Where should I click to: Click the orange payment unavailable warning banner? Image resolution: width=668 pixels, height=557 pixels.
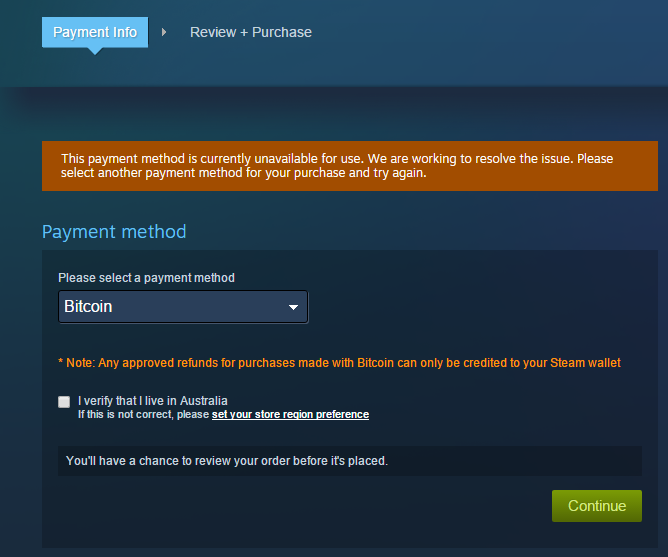pyautogui.click(x=350, y=166)
